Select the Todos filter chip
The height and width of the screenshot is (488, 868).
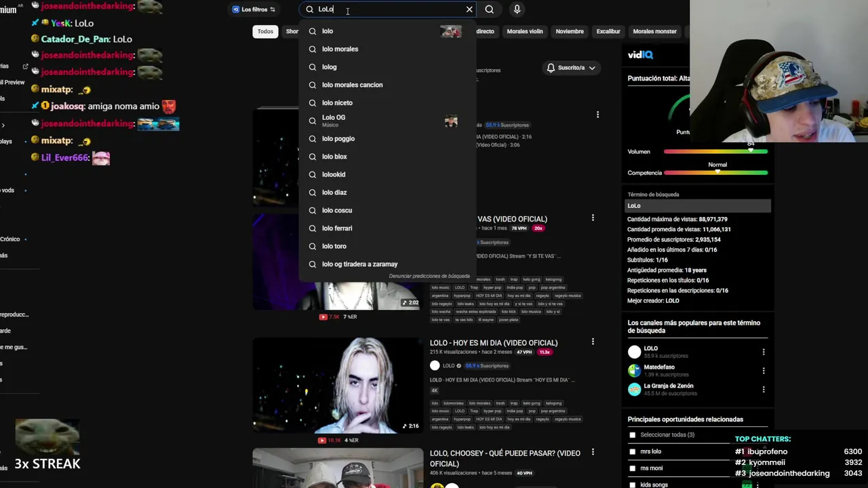point(265,31)
